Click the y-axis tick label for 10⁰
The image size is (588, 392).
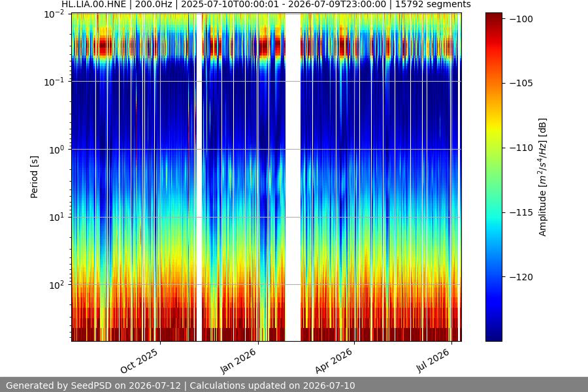click(57, 150)
